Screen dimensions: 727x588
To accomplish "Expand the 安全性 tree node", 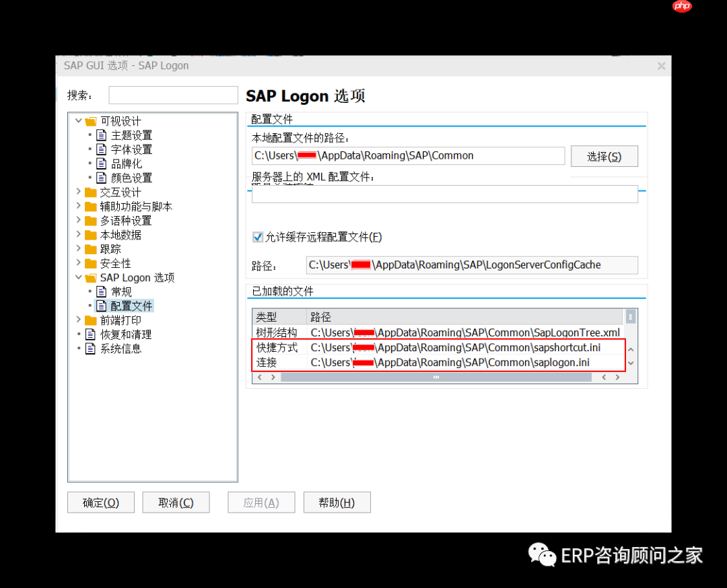I will pos(78,263).
